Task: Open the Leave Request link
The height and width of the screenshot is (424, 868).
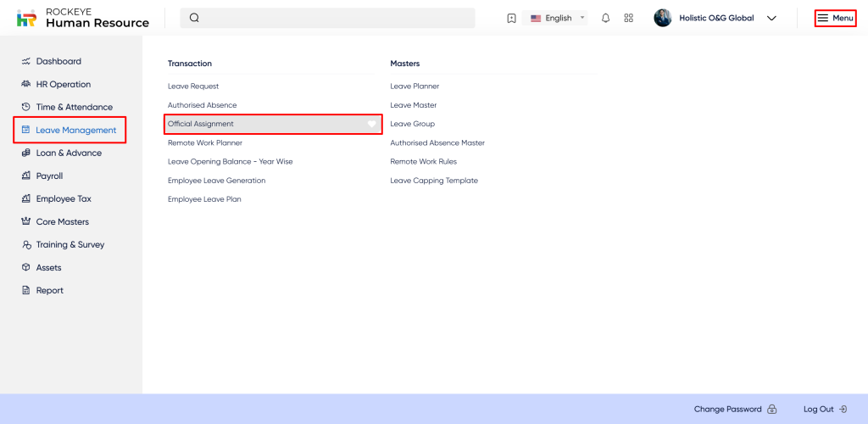Action: (193, 86)
